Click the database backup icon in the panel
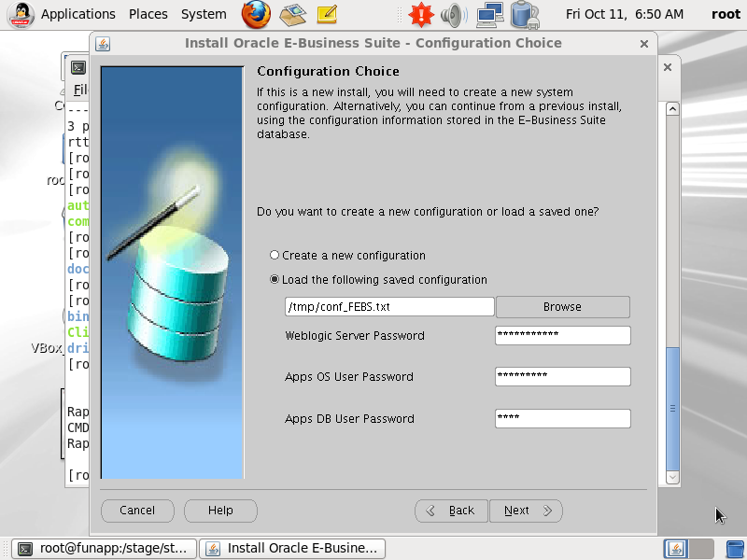The height and width of the screenshot is (560, 747). (523, 14)
